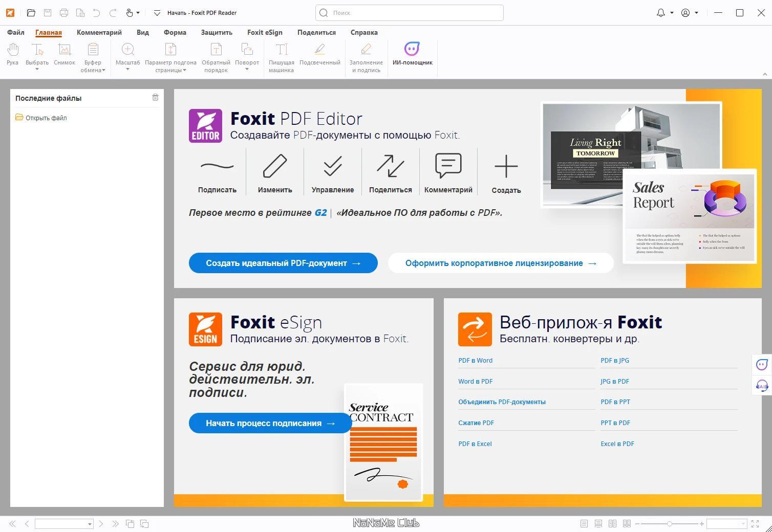The width and height of the screenshot is (772, 532).
Task: Click the Sales Report sample thumbnail
Action: click(690, 216)
